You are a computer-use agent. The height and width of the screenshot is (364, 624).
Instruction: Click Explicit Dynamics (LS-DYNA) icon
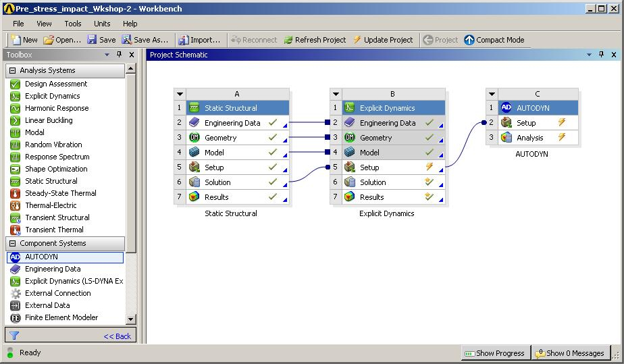click(15, 281)
